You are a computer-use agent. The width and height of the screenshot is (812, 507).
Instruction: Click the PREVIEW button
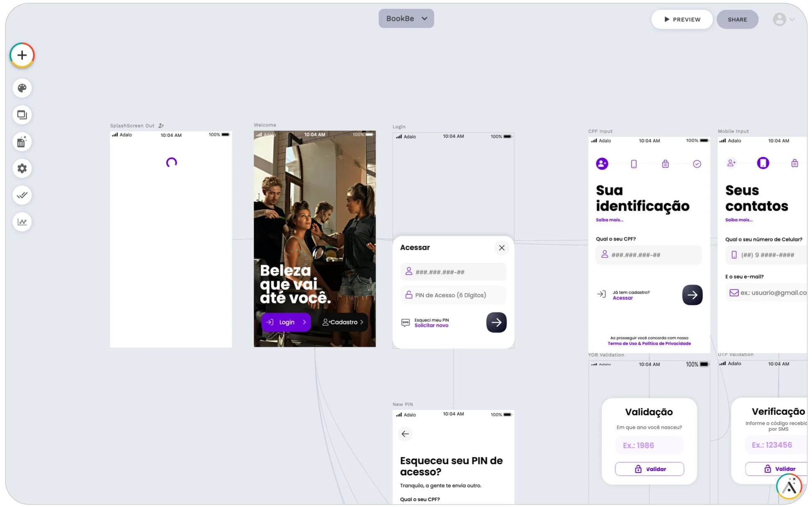(682, 19)
